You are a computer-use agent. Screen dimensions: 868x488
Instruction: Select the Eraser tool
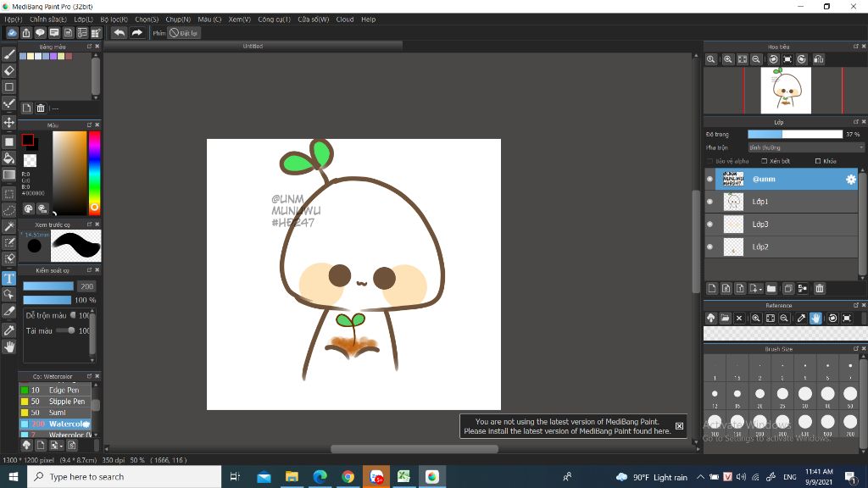click(x=8, y=70)
